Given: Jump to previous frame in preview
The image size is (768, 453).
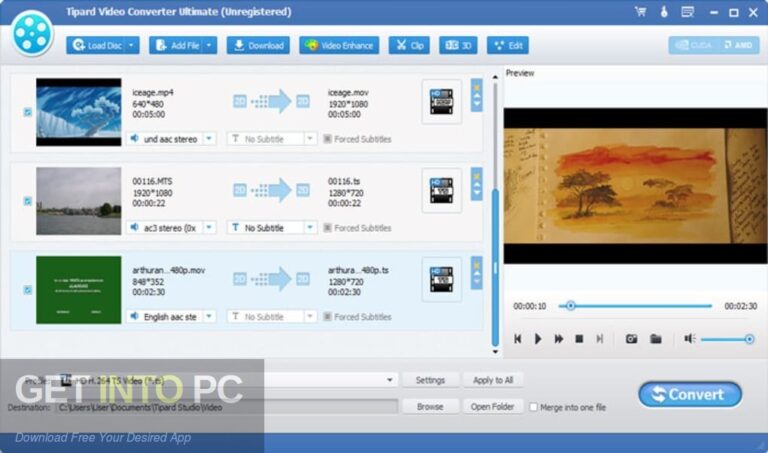Looking at the screenshot, I should pyautogui.click(x=518, y=339).
